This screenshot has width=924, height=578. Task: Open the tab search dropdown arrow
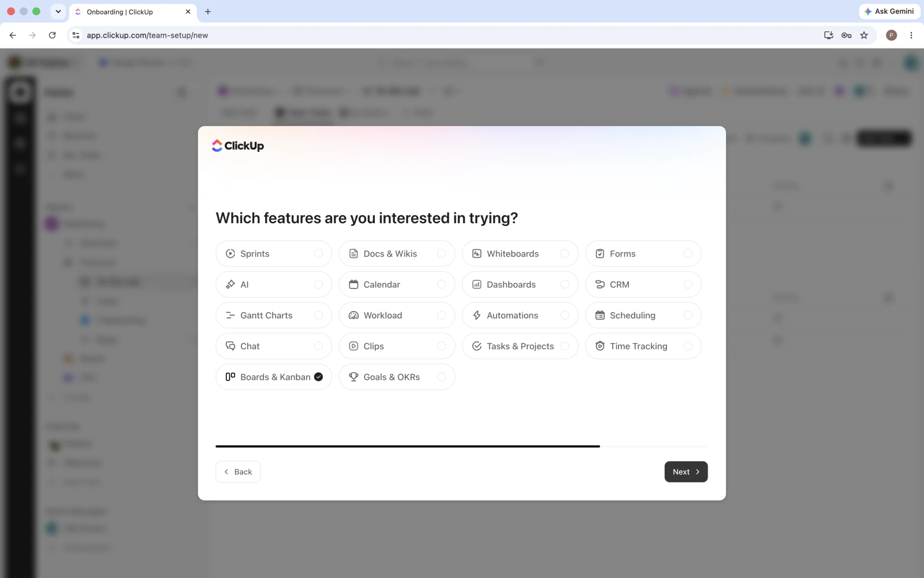(58, 12)
